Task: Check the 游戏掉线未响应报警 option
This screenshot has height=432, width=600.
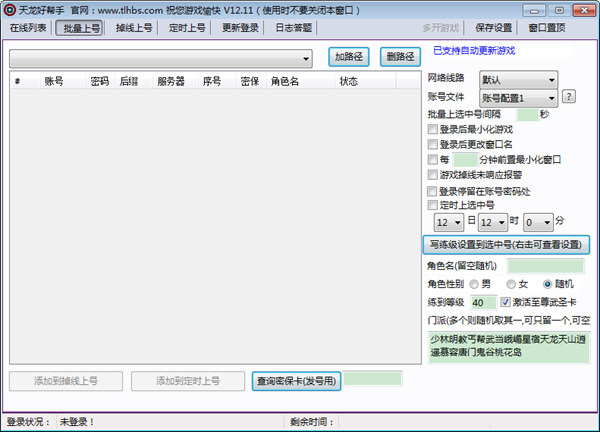Action: coord(432,174)
